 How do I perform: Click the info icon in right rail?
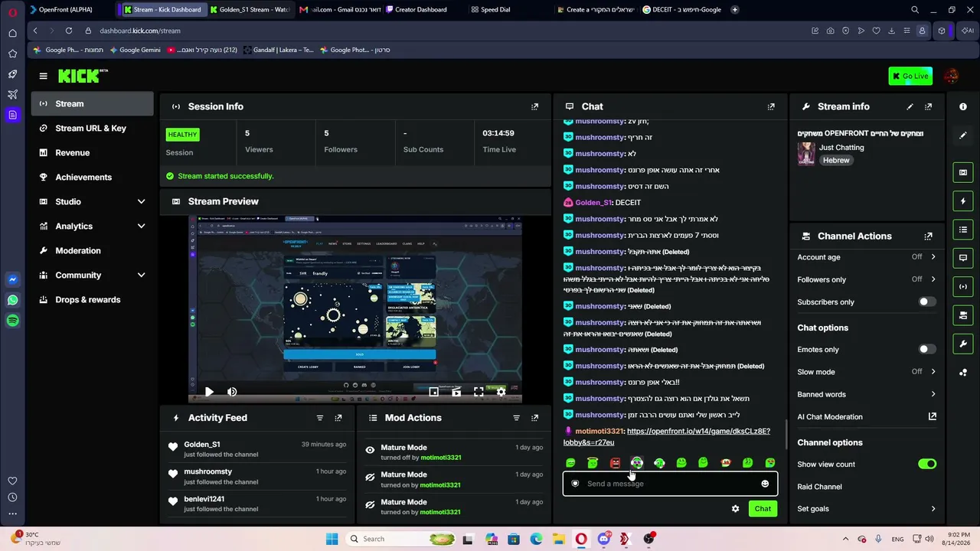pyautogui.click(x=963, y=106)
